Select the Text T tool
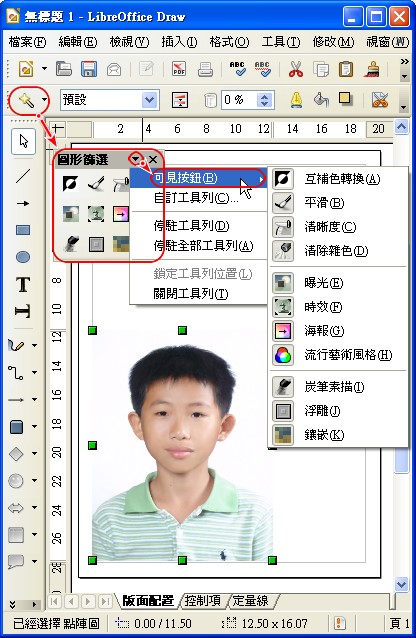 (23, 284)
